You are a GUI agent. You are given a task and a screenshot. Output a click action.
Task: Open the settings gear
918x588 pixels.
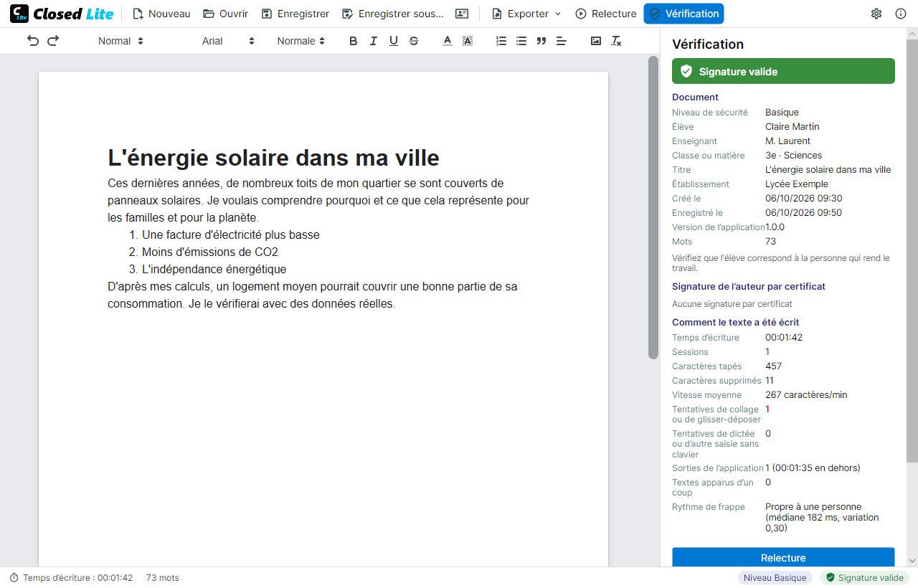pos(876,14)
